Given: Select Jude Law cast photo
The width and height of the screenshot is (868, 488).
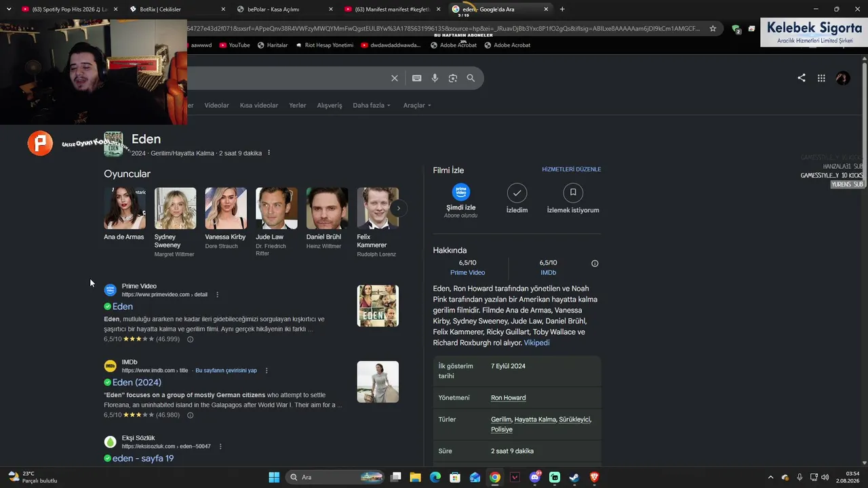Looking at the screenshot, I should (277, 208).
